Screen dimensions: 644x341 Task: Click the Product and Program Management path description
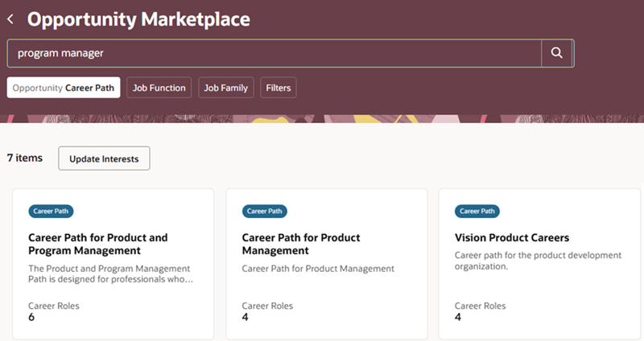[109, 273]
